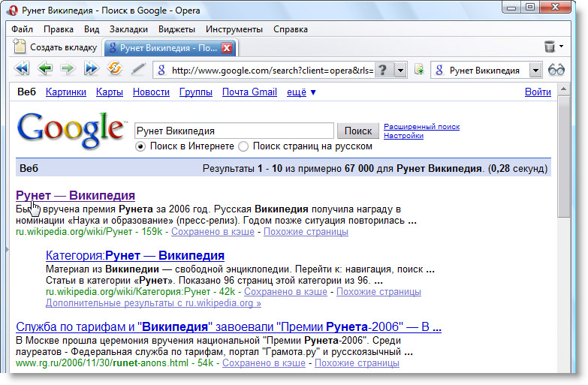
Task: Click the Rewind navigation icon
Action: (22, 69)
